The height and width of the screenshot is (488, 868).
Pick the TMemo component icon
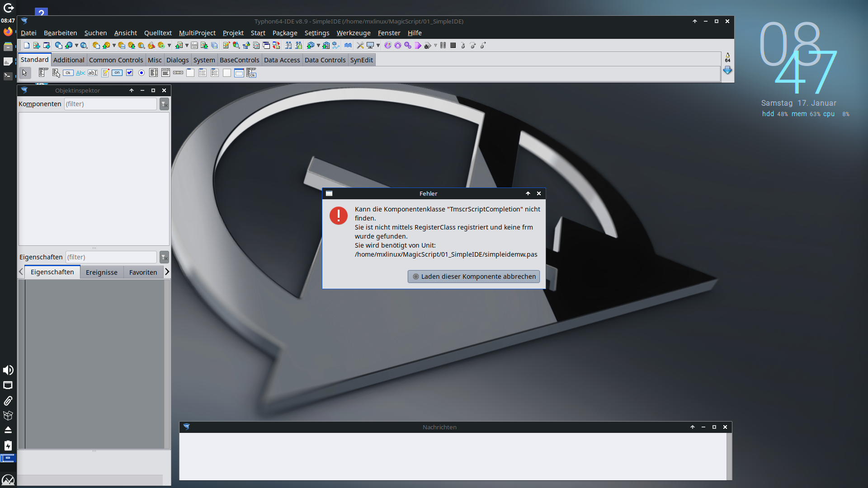pyautogui.click(x=105, y=73)
